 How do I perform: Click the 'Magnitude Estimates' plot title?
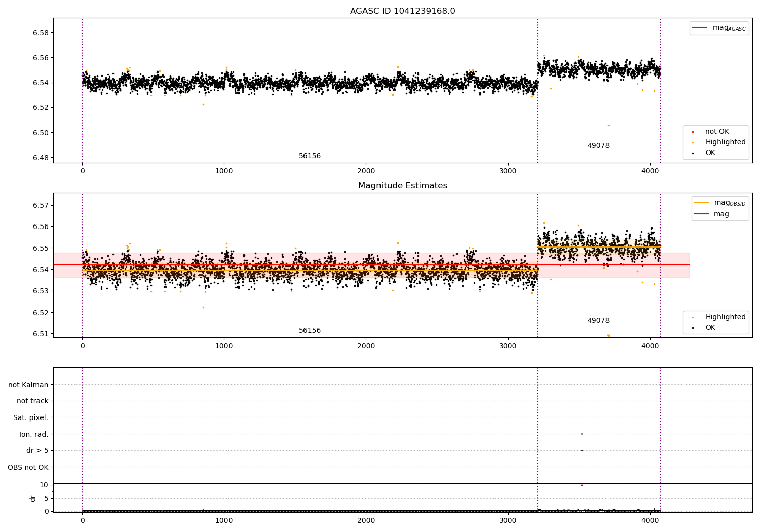(x=402, y=186)
